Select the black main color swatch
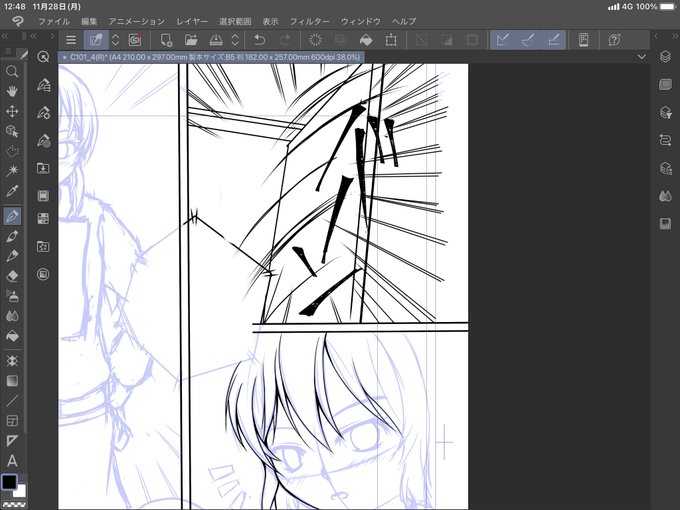The width and height of the screenshot is (680, 510). click(9, 482)
